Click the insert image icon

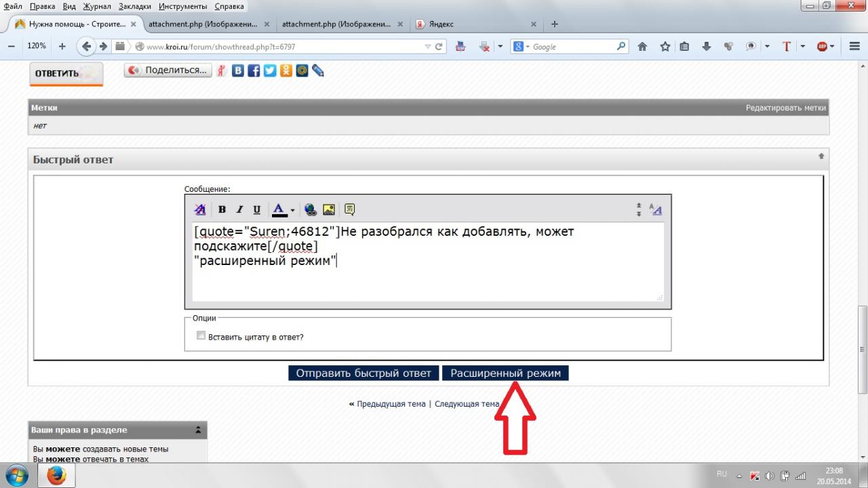tap(329, 210)
